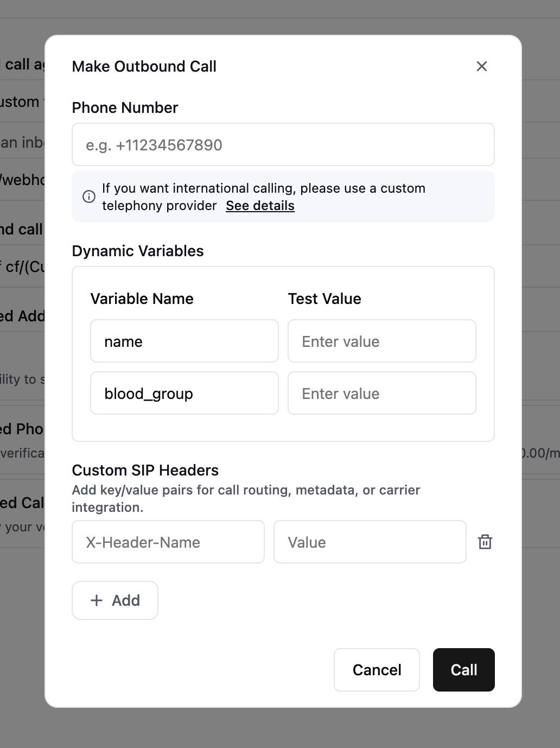Image resolution: width=560 pixels, height=748 pixels.
Task: Enter a test value for name
Action: [x=381, y=341]
